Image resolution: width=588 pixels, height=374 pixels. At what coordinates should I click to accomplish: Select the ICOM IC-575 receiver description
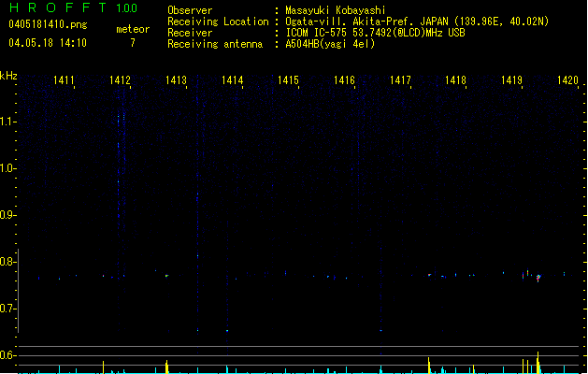[375, 33]
